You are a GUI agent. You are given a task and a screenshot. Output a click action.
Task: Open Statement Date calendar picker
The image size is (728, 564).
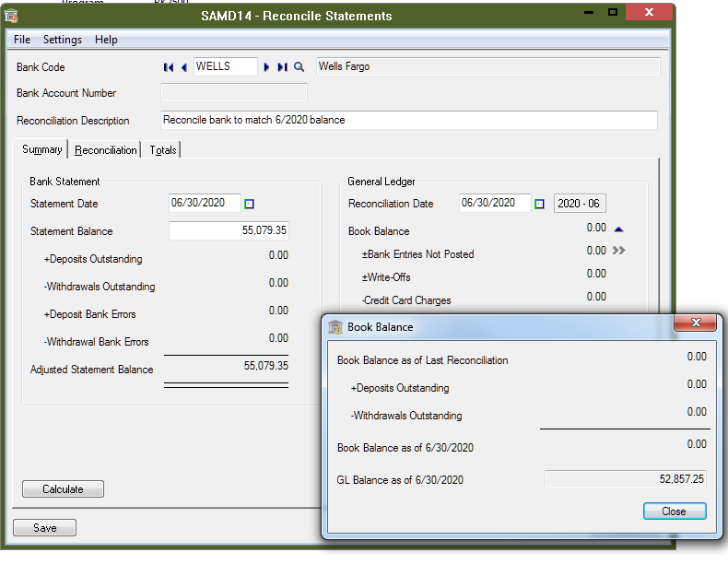coord(249,205)
